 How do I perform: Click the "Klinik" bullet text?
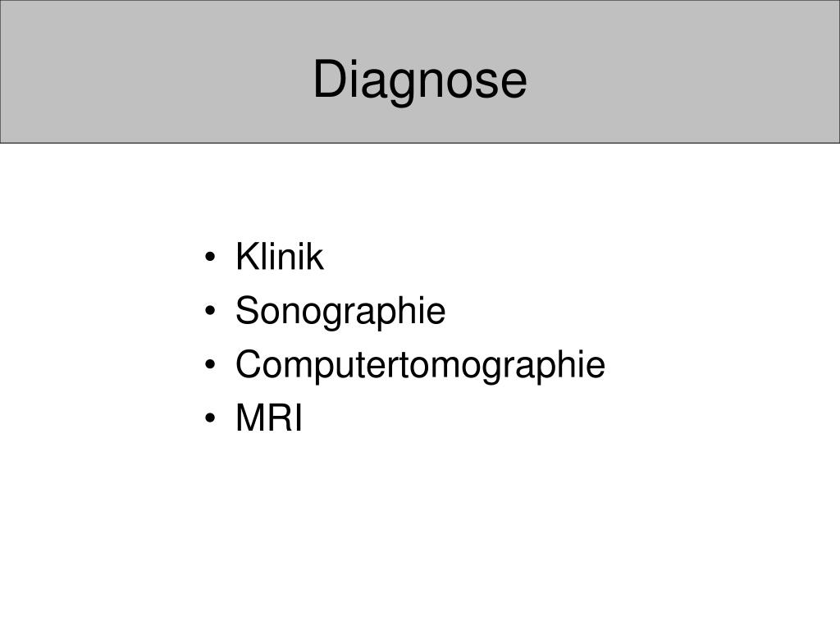280,256
